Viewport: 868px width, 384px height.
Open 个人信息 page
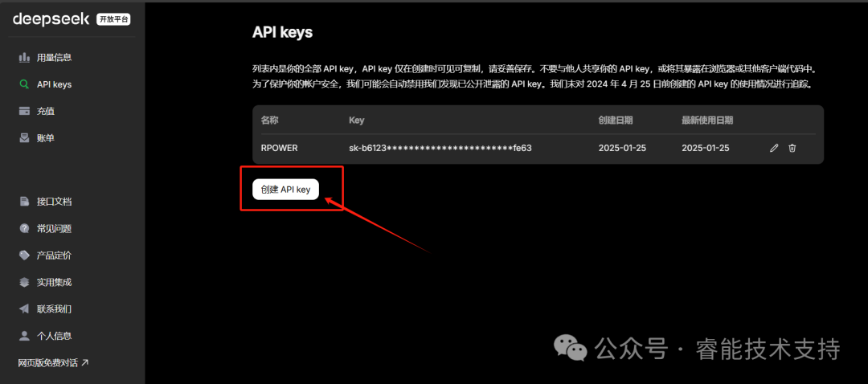pos(55,336)
